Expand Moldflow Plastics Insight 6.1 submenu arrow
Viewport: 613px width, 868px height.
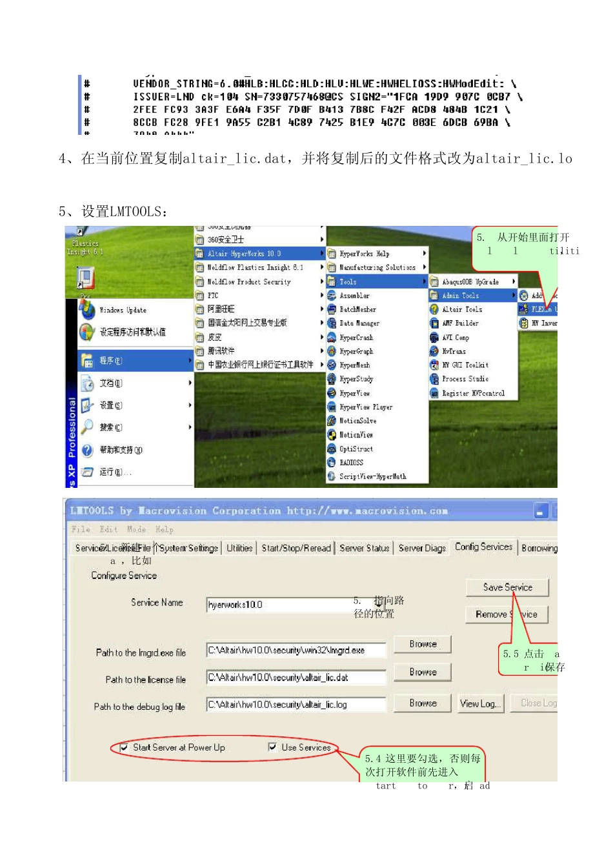[321, 267]
